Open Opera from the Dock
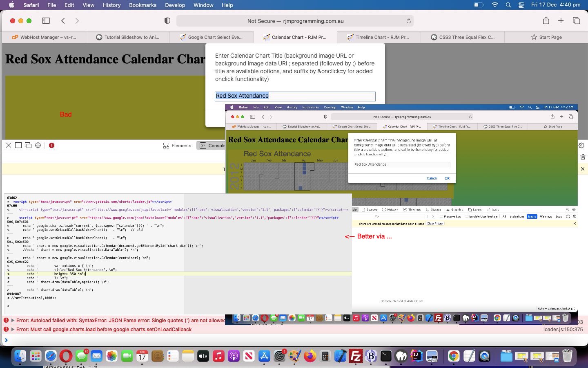The width and height of the screenshot is (588, 368). (66, 356)
